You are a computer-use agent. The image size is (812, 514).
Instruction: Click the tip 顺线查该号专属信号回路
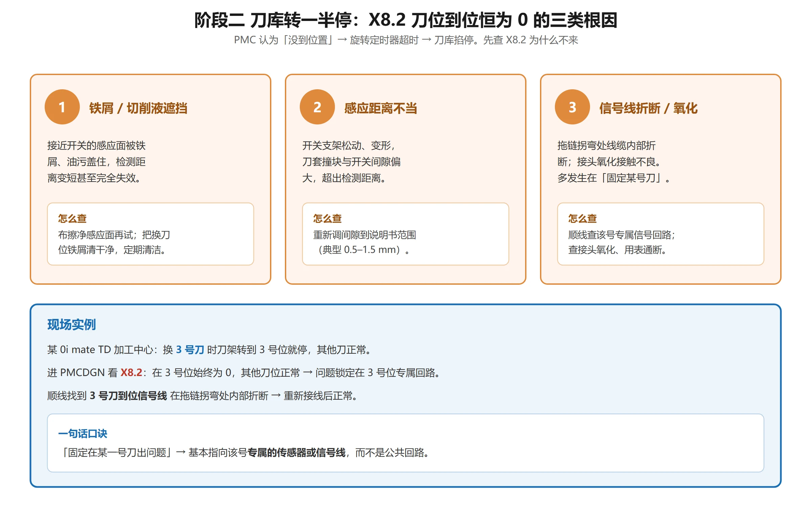(x=622, y=235)
